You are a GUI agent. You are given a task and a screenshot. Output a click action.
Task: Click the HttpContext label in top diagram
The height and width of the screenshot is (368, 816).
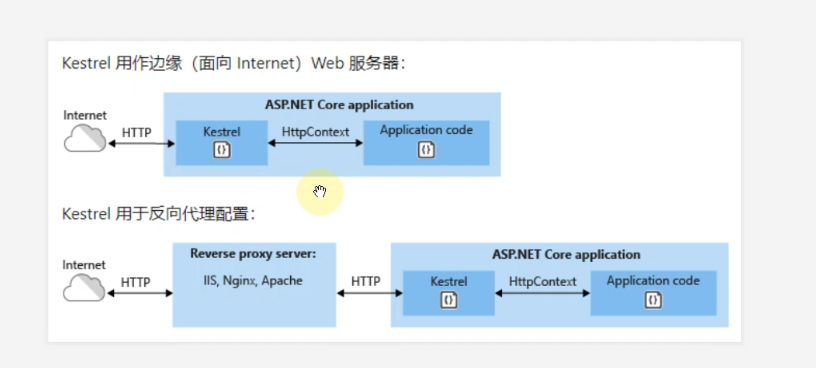315,132
